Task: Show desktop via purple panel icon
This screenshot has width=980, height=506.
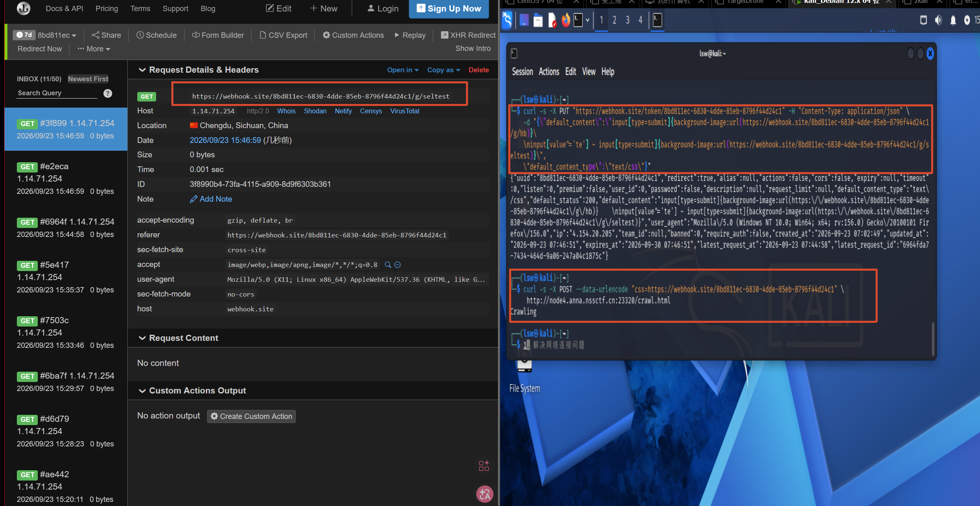Action: click(524, 20)
